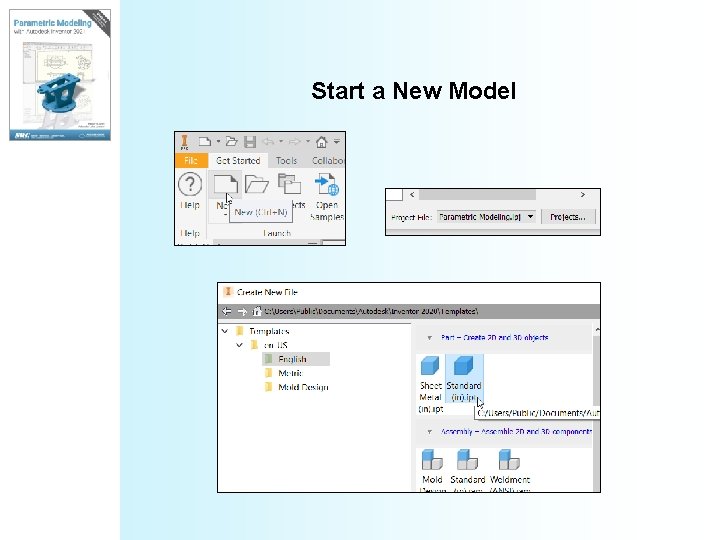This screenshot has width=720, height=540.
Task: Click the Assembly - Assemble 2D and 3D components heading
Action: click(516, 432)
